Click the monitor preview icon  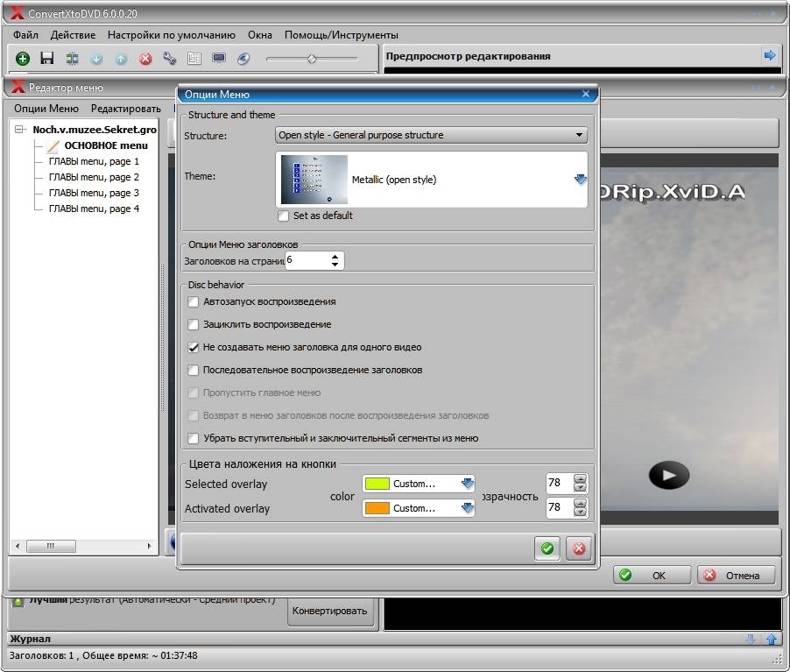tap(219, 58)
